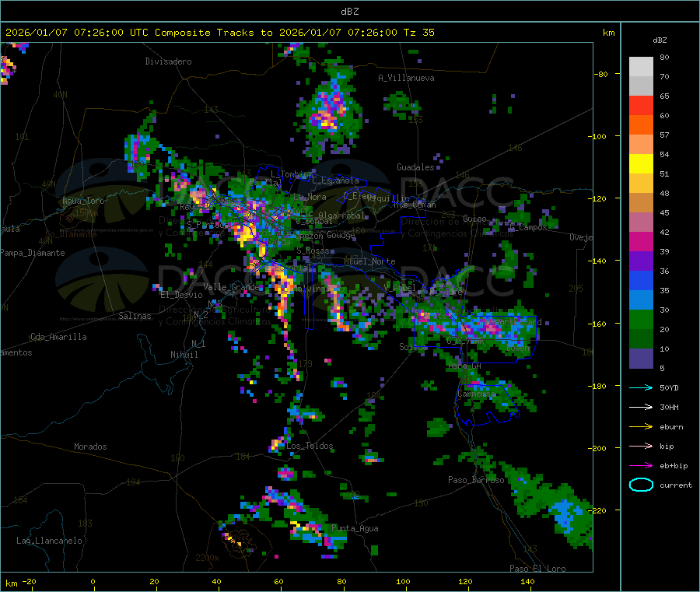
Task: Click the 100 km horizontal axis tick
Action: [x=403, y=582]
